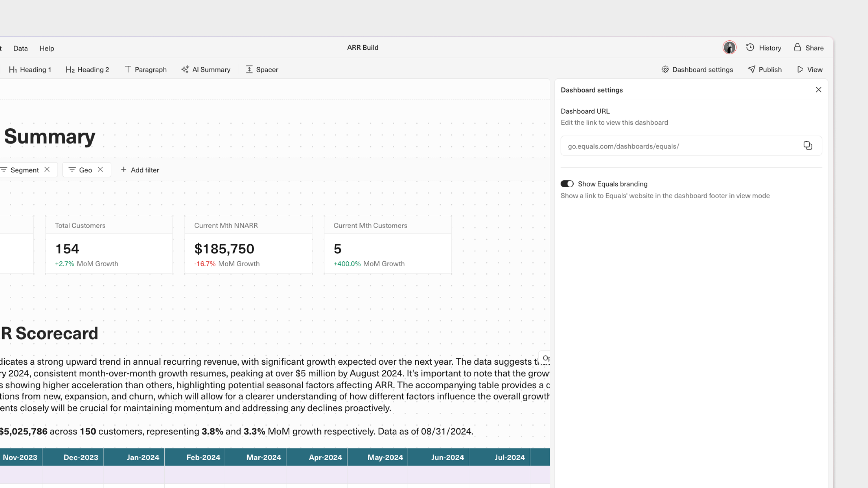
Task: Add a Heading 2 block
Action: [87, 69]
